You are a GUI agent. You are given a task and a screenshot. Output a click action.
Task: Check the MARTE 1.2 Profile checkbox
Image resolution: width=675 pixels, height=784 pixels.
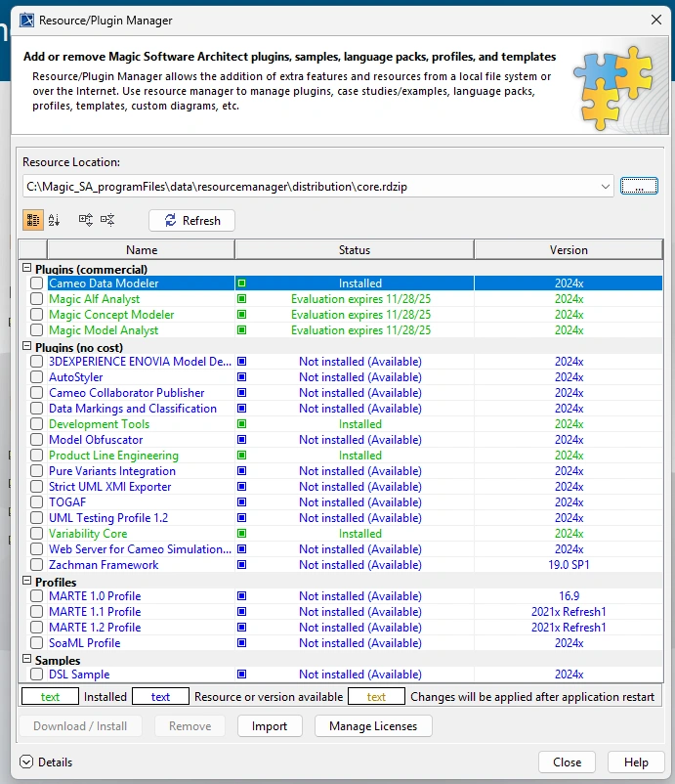point(36,627)
